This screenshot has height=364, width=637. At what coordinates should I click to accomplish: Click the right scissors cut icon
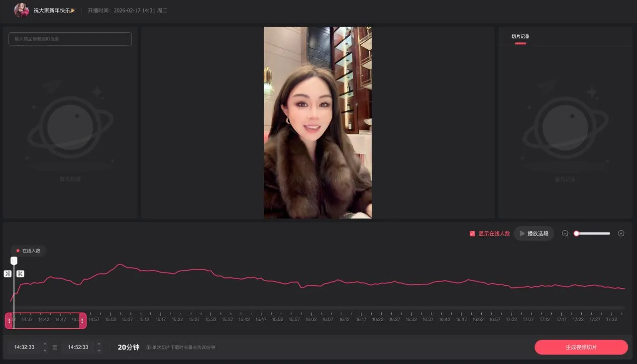coord(20,273)
